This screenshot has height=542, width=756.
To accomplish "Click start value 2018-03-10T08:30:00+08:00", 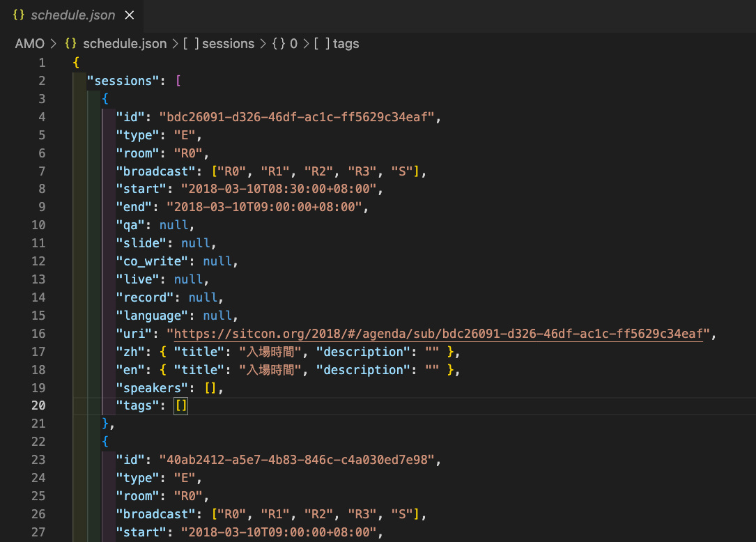I will pos(279,189).
